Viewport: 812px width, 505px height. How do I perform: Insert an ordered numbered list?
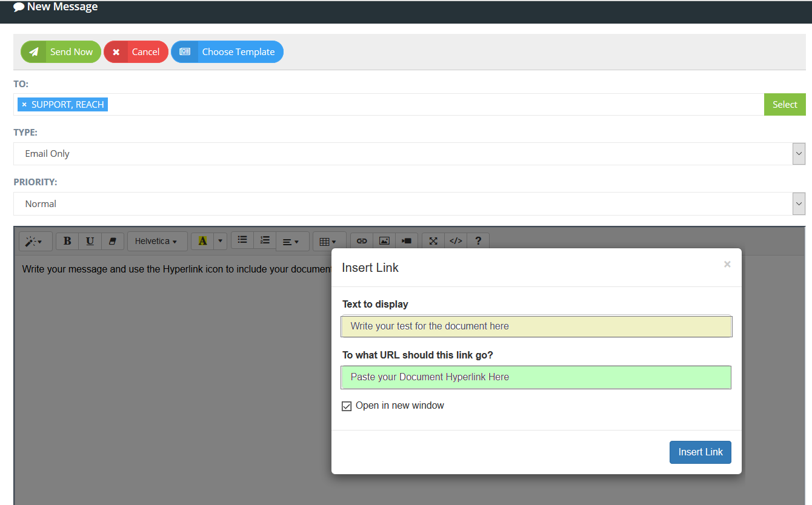[265, 240]
